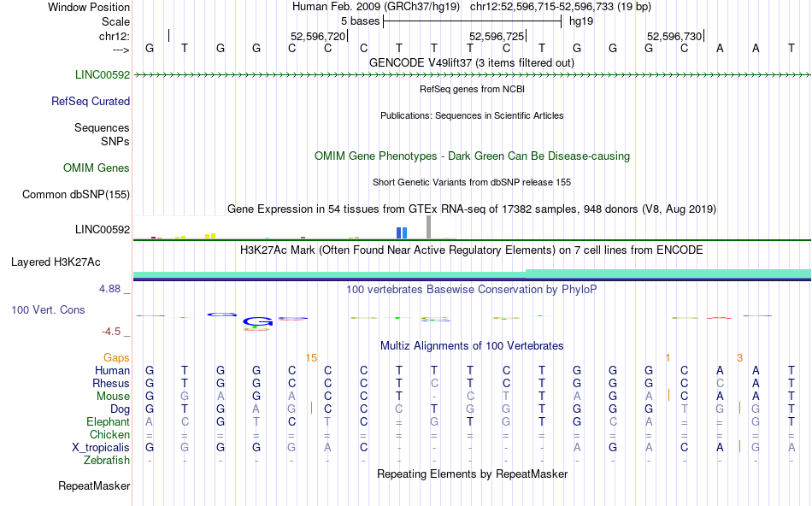Screen dimensions: 812x506
Task: Click Multiz Alignments of 100 Vertebrates title
Action: [472, 345]
